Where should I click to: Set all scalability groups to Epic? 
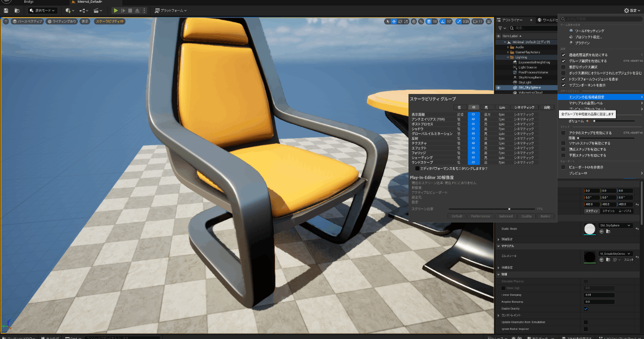502,107
